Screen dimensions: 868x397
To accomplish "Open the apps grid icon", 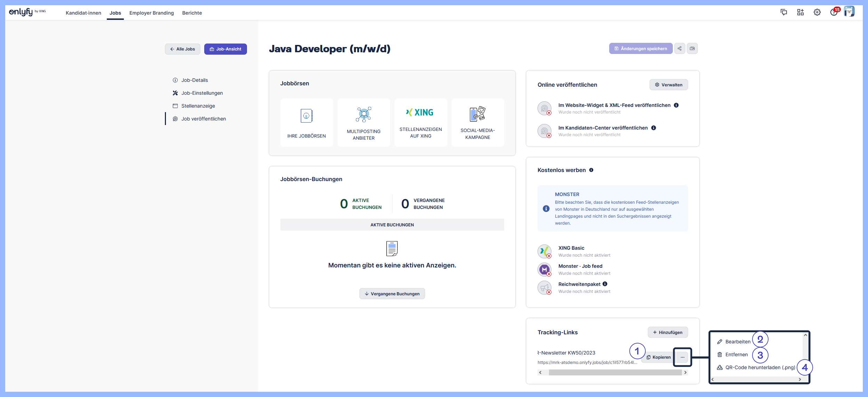I will pyautogui.click(x=800, y=13).
